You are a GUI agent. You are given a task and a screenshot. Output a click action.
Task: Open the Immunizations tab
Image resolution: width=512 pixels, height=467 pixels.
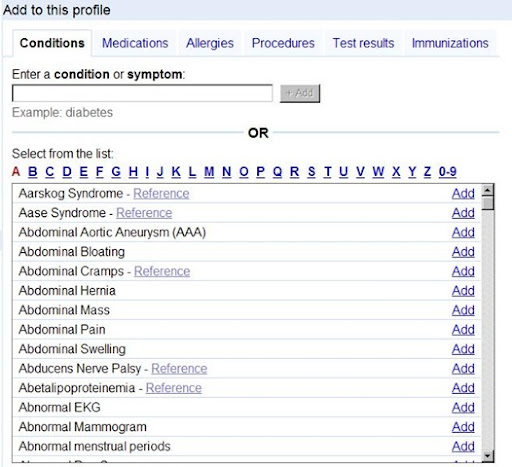(x=450, y=43)
